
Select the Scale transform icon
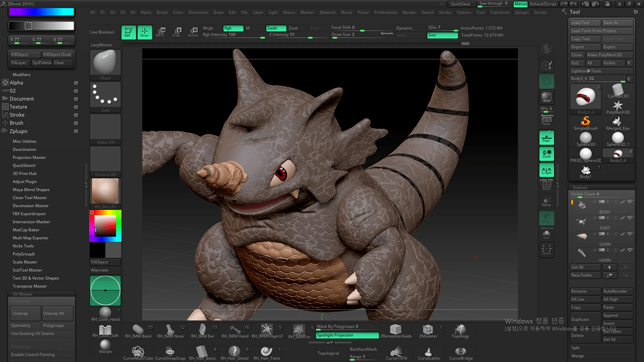(177, 32)
